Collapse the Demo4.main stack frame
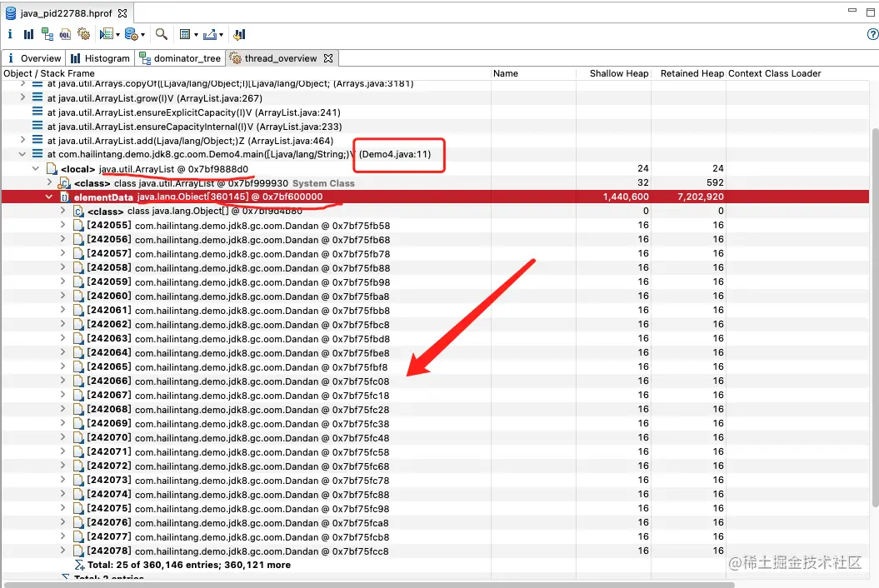 (x=22, y=154)
